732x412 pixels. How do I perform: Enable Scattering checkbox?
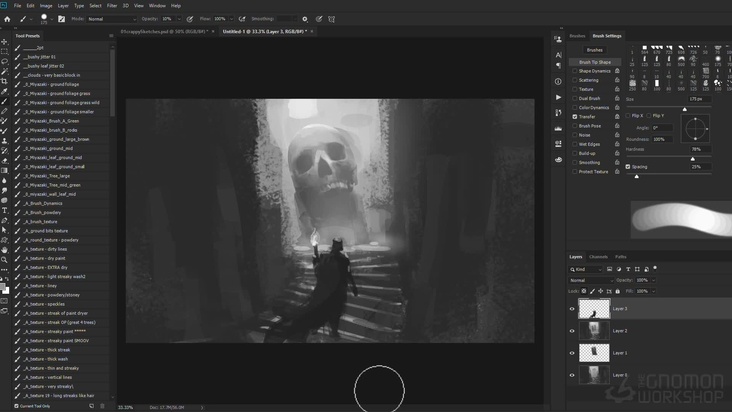(575, 80)
